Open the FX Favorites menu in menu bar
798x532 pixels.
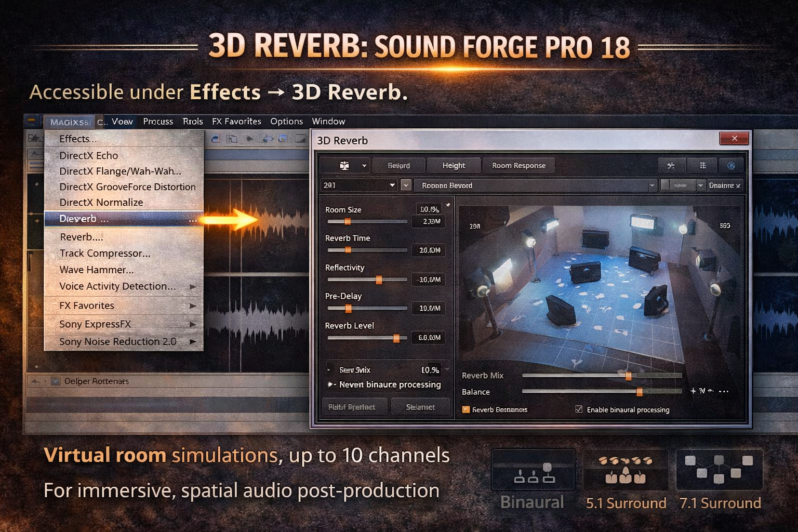(x=236, y=121)
